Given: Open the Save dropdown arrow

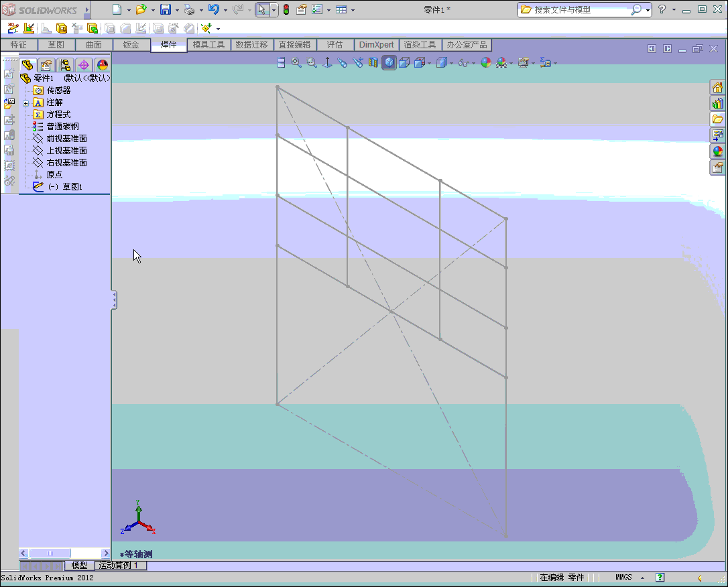Looking at the screenshot, I should click(177, 10).
